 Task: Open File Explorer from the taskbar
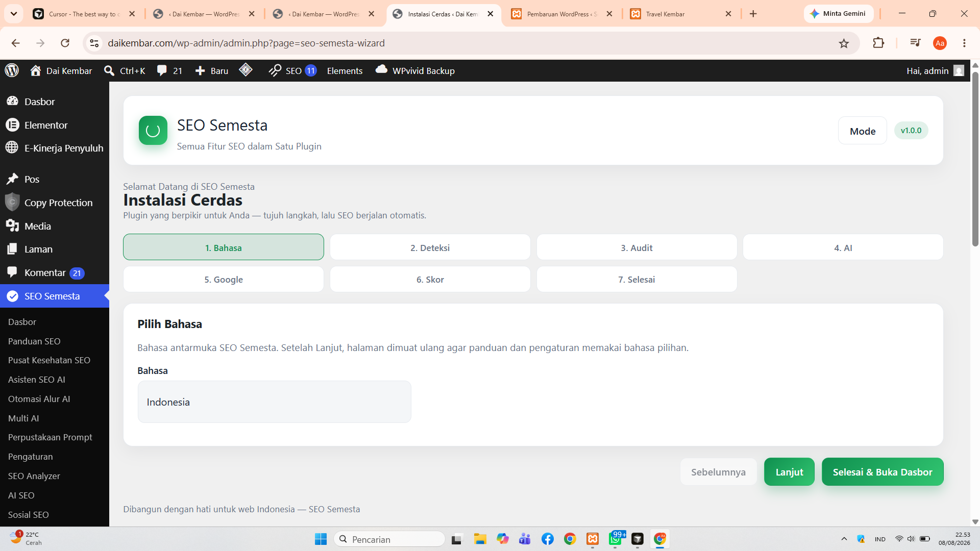click(480, 539)
